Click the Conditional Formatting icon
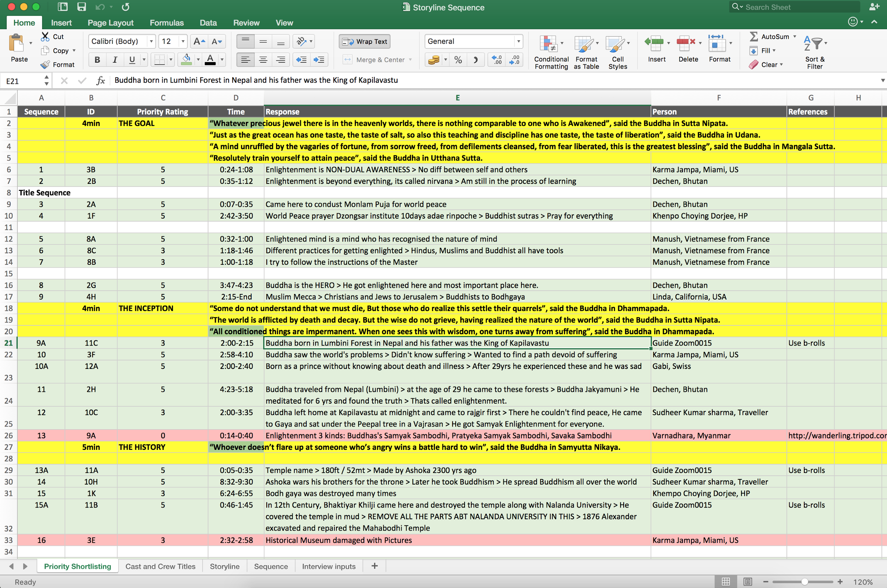887x588 pixels. pyautogui.click(x=548, y=44)
